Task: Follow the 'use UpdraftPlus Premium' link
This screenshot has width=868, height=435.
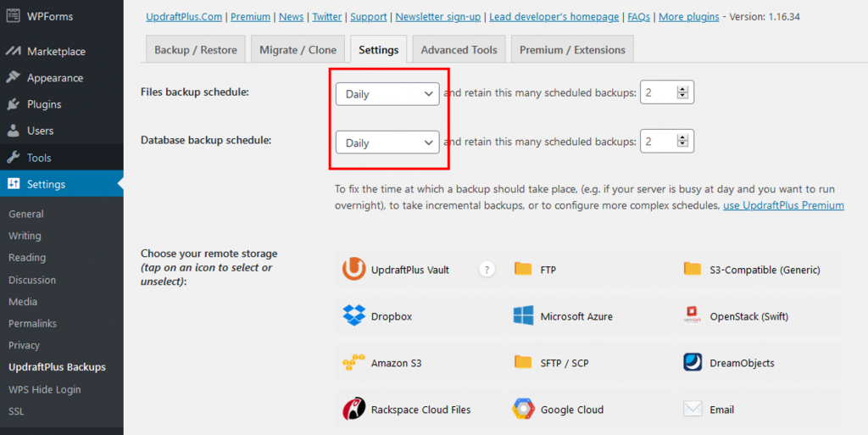Action: coord(783,205)
